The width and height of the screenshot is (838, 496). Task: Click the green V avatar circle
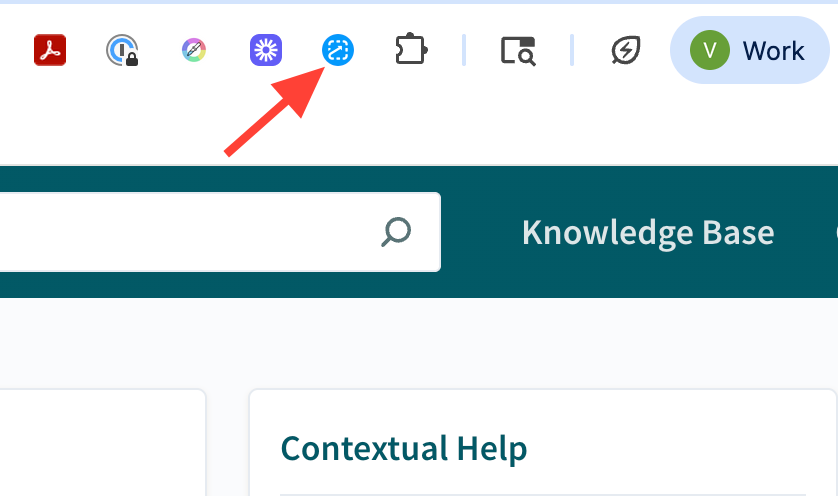click(x=710, y=50)
